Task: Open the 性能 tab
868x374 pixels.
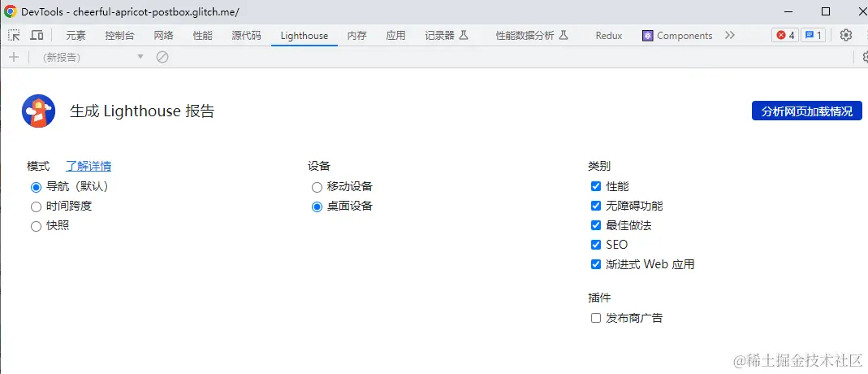Action: coord(203,36)
